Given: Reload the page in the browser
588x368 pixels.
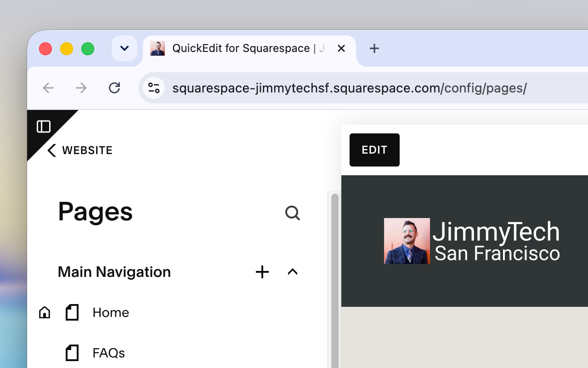Looking at the screenshot, I should coord(114,87).
